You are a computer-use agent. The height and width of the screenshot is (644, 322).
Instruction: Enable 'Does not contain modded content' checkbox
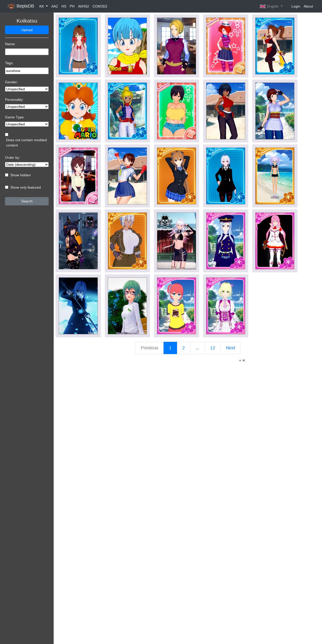click(x=7, y=135)
